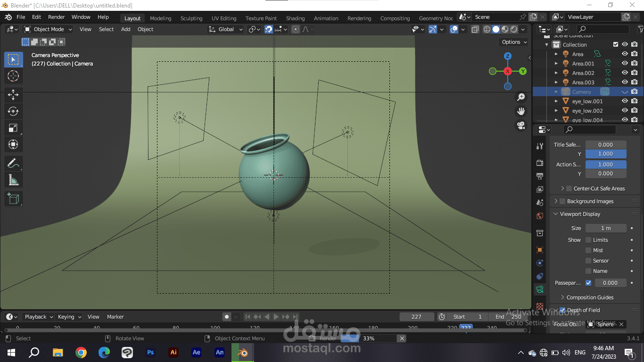Select the Transform tool
Image resolution: width=644 pixels, height=362 pixels.
coord(13,144)
